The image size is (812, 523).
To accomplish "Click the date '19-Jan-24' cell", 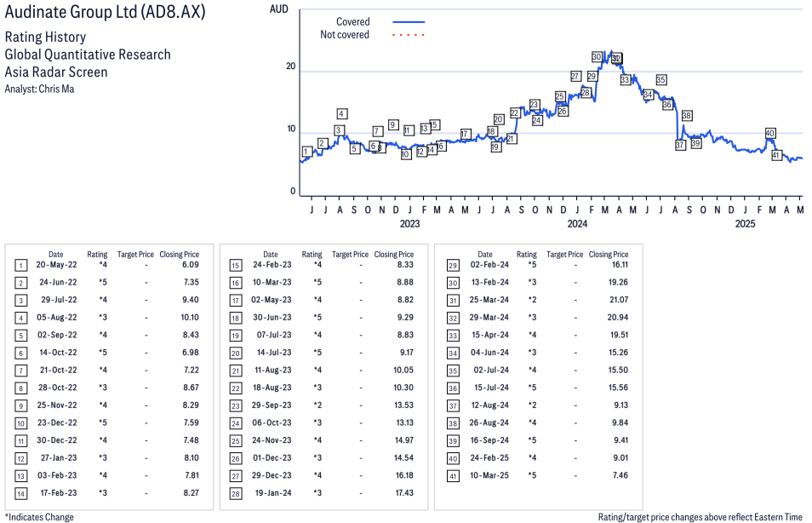I will pos(273,493).
